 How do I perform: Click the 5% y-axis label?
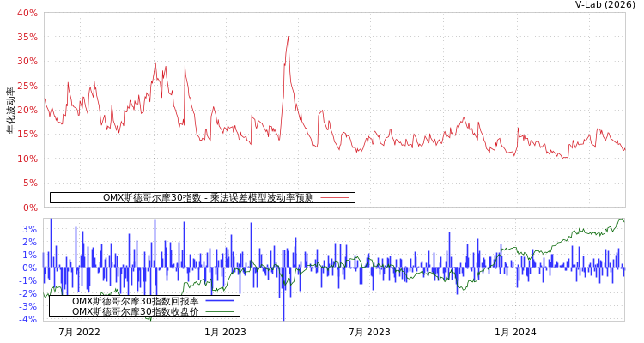pyautogui.click(x=30, y=183)
